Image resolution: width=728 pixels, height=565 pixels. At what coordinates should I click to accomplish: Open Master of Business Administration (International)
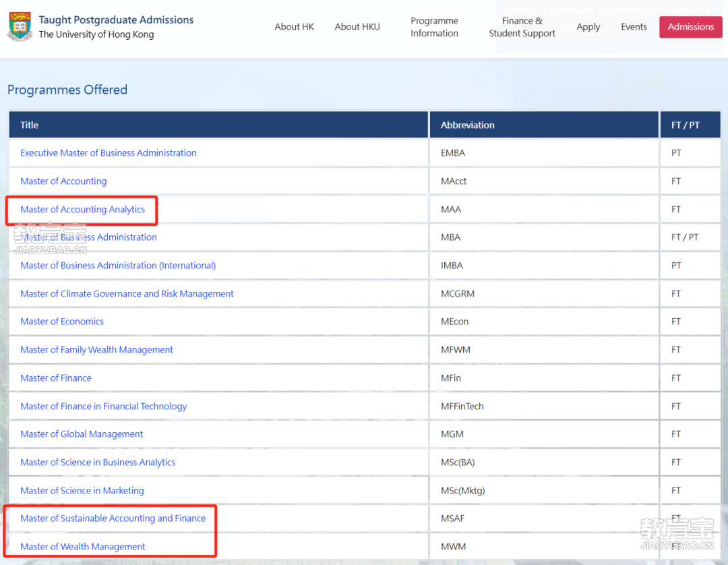[118, 266]
